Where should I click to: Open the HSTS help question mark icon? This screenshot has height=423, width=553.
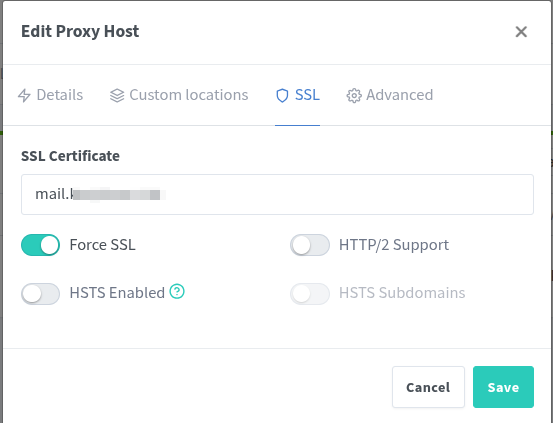177,292
